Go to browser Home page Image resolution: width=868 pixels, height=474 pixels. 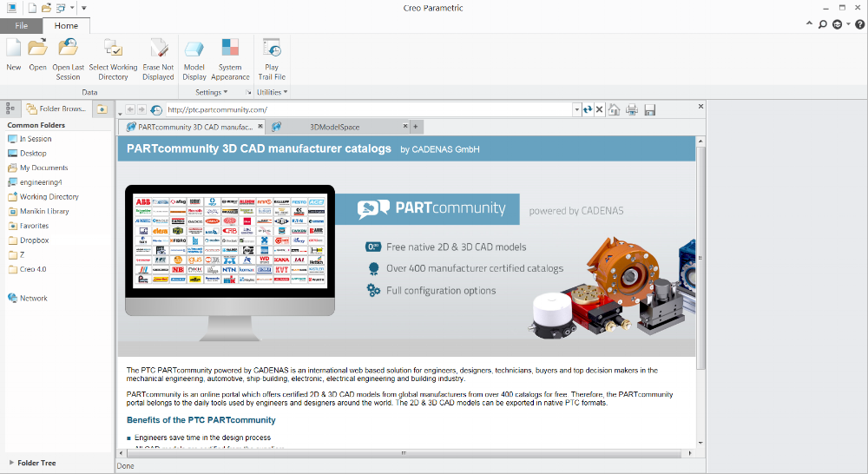[x=614, y=109]
